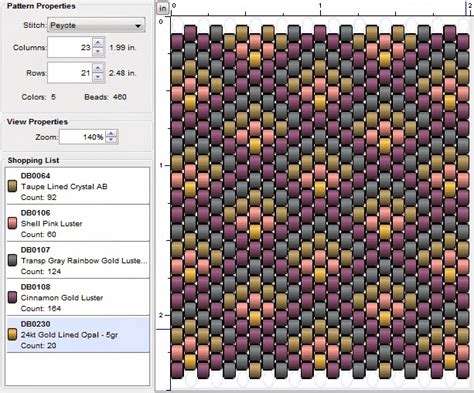Click the 'Count: 92' text
Image resolution: width=474 pixels, height=393 pixels.
pos(39,197)
